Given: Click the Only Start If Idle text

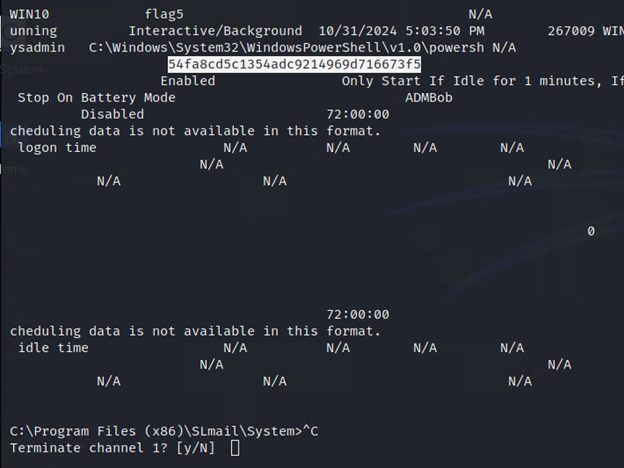Looking at the screenshot, I should coord(420,80).
